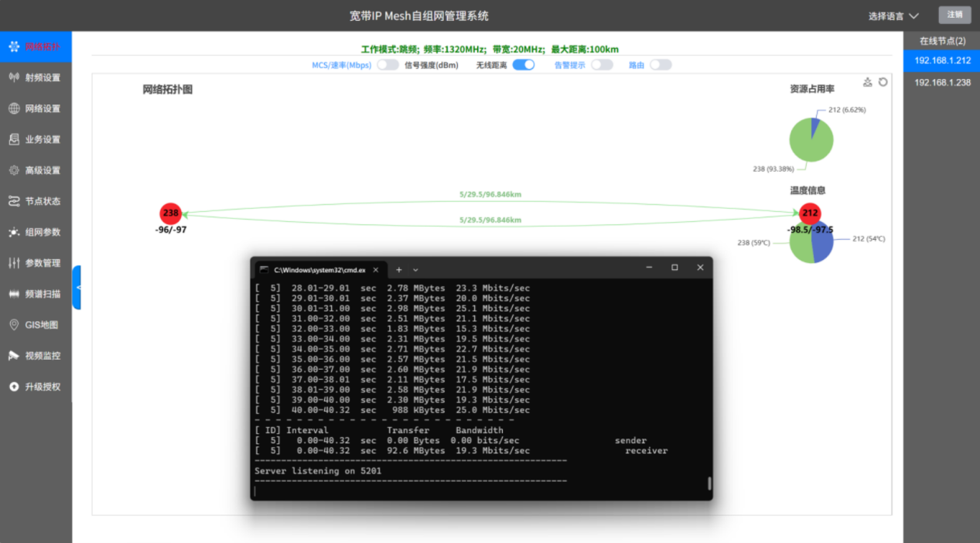Open the 选择语言 language dropdown

click(893, 15)
